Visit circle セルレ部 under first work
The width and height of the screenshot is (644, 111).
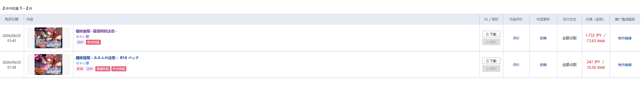[x=83, y=36]
